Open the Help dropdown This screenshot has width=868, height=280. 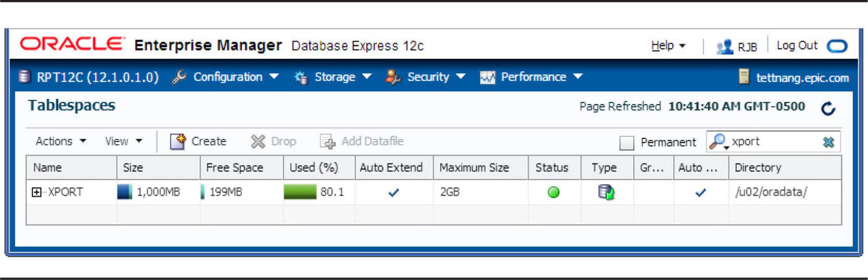click(x=668, y=45)
